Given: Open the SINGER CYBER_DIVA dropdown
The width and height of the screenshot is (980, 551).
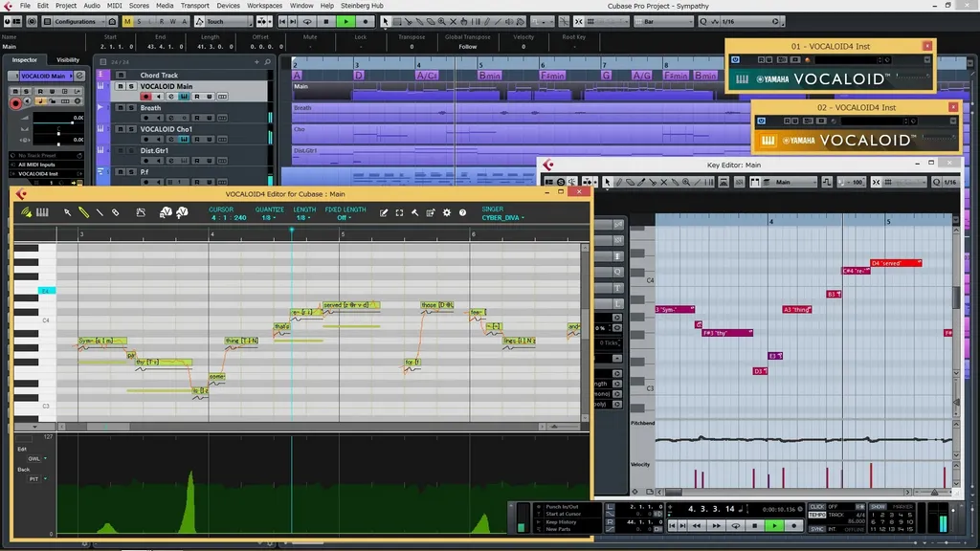Looking at the screenshot, I should (503, 218).
